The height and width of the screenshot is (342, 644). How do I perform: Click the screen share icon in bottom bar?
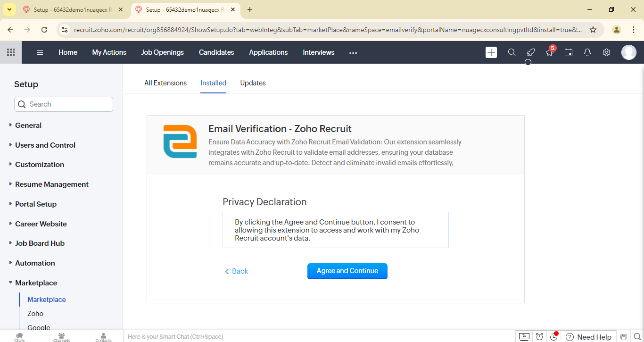(x=524, y=337)
